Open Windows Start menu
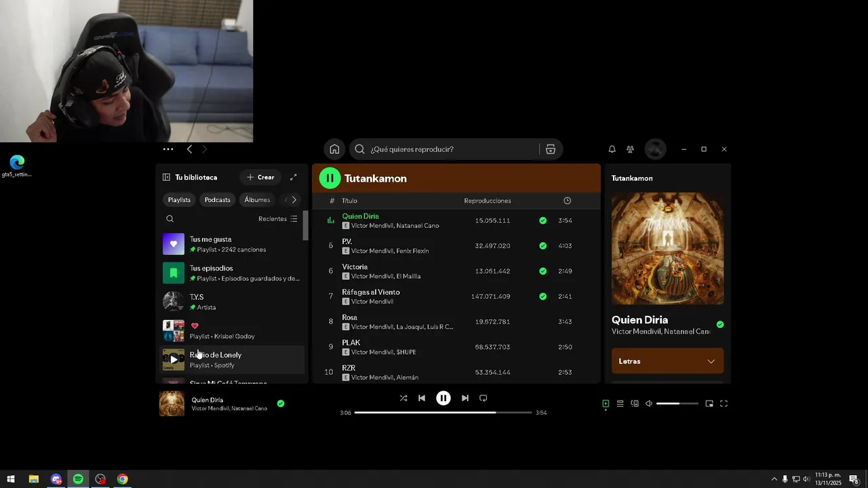 coord(11,479)
